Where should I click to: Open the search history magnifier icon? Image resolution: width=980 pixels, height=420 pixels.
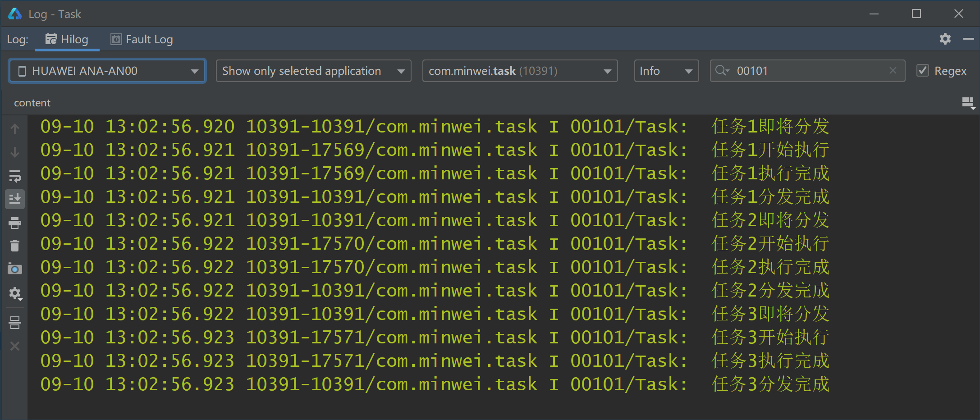coord(722,70)
